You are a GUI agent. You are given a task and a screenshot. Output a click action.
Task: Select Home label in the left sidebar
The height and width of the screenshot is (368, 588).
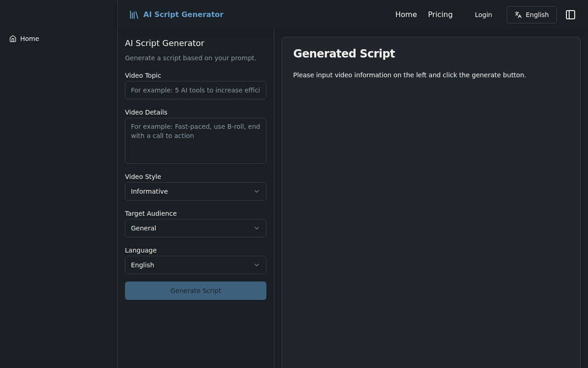click(29, 39)
